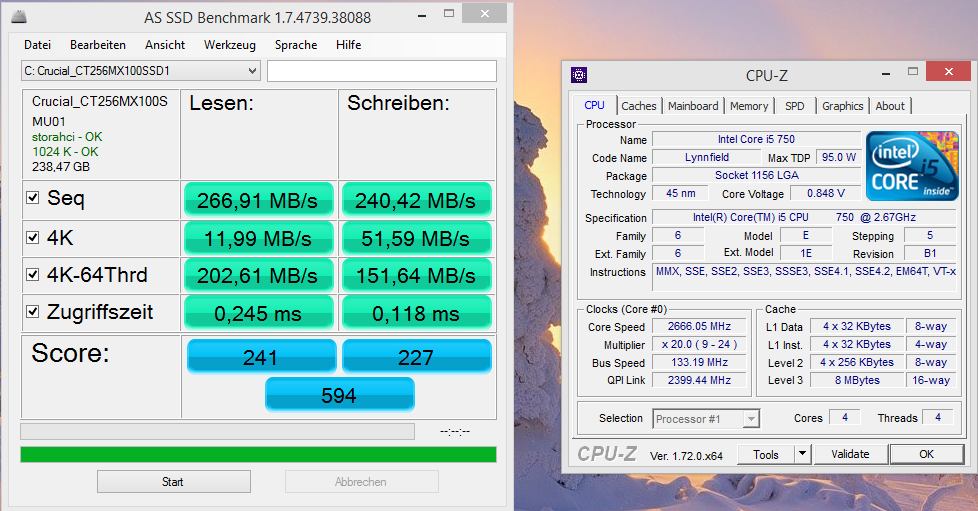Close the AS SSD Benchmark window
Image resolution: width=978 pixels, height=511 pixels.
point(485,13)
